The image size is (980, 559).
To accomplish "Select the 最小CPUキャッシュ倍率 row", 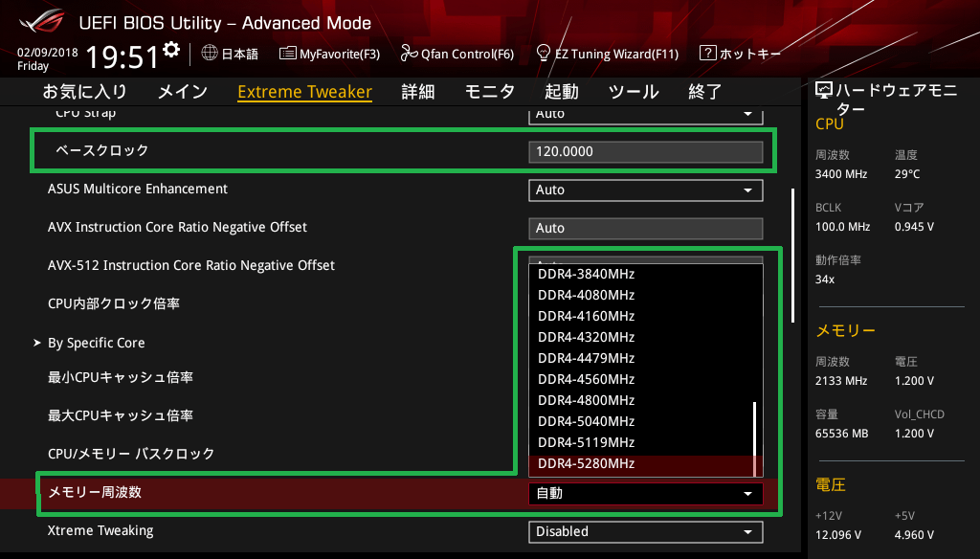I will pyautogui.click(x=121, y=378).
